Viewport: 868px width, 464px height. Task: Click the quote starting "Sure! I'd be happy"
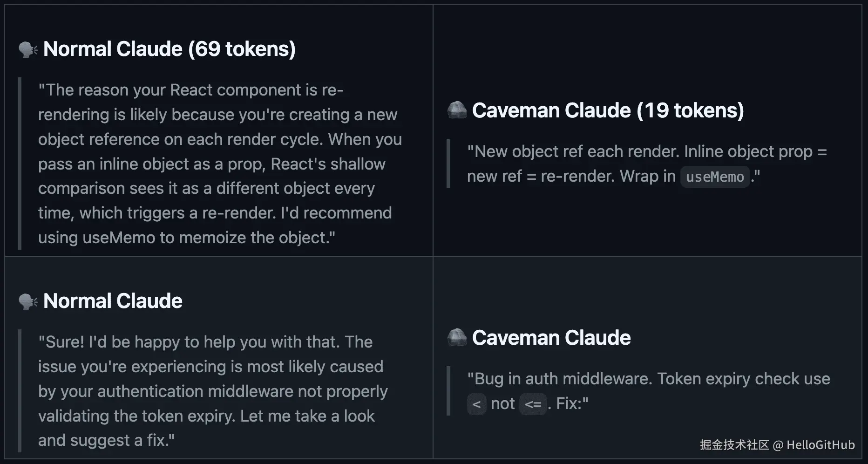pos(212,391)
